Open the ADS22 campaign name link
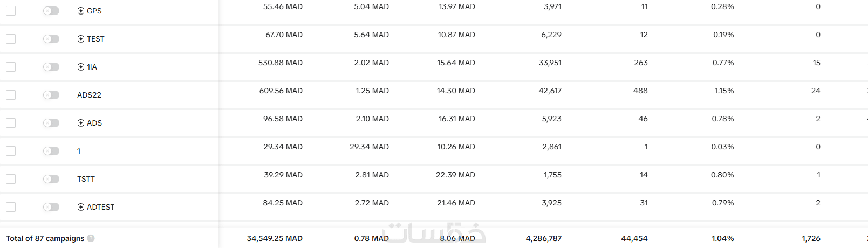868x248 pixels. pos(89,95)
